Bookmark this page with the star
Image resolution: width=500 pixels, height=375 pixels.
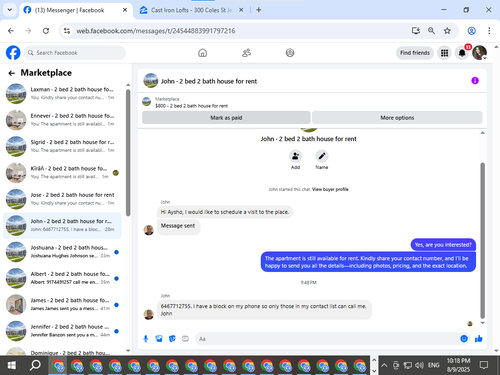[447, 31]
